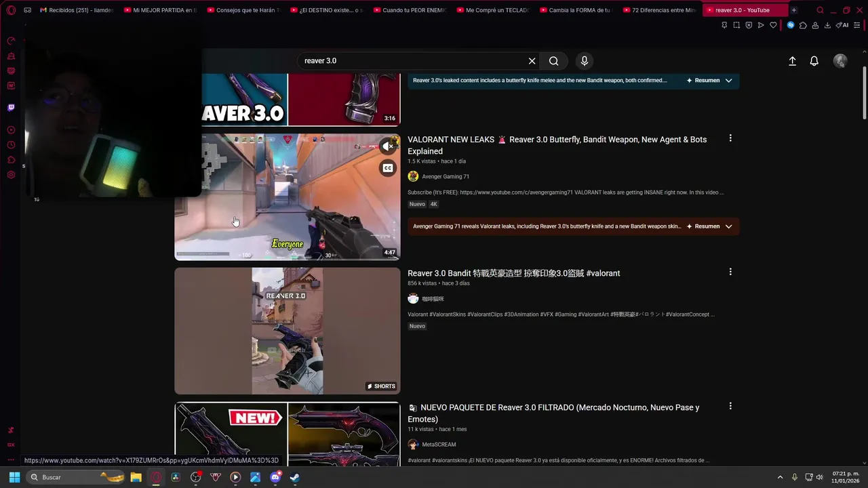The image size is (868, 488).
Task: Open options menu for 'Reaver 3.0 Bandit' video
Action: tap(730, 272)
